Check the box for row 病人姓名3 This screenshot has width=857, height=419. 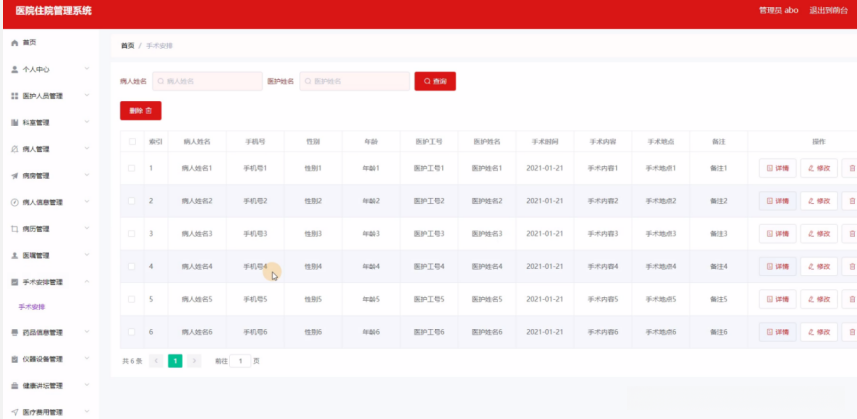tap(132, 234)
